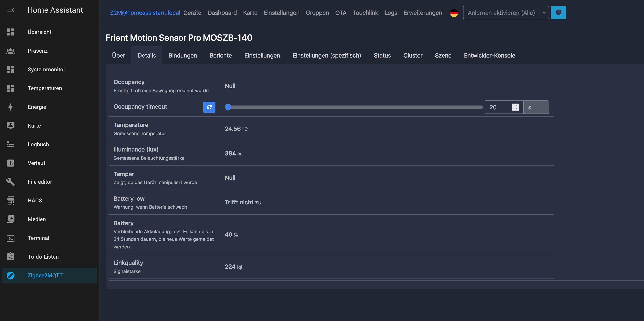Refresh the Occupancy timeout value
644x321 pixels.
[209, 107]
